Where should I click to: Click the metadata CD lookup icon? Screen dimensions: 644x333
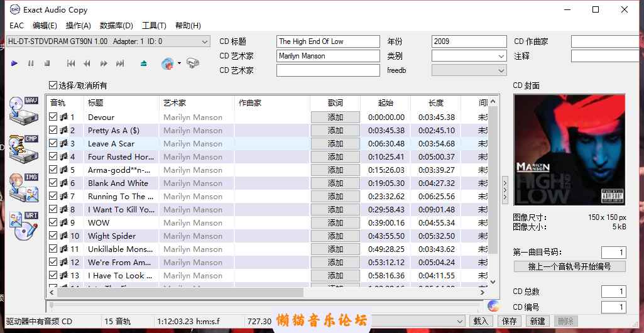(x=168, y=63)
